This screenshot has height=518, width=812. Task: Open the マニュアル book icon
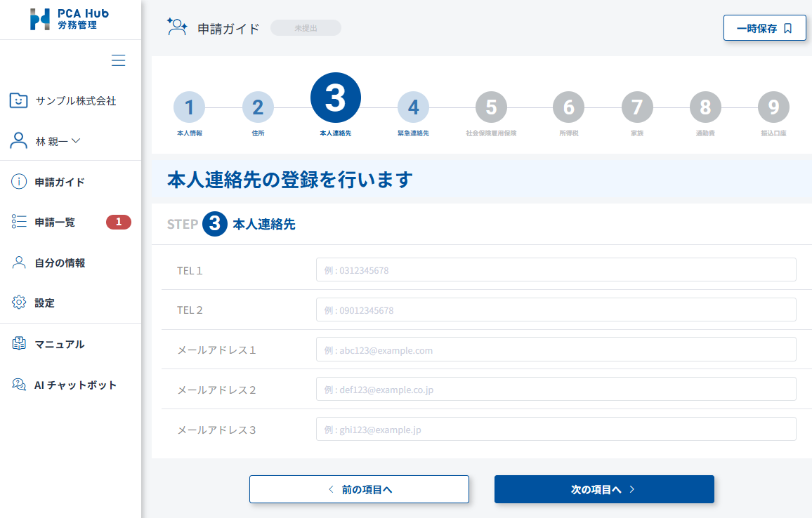click(x=18, y=344)
